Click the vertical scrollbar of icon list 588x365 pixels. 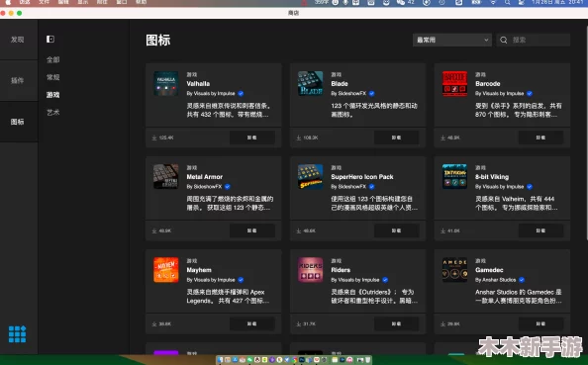pos(586,132)
